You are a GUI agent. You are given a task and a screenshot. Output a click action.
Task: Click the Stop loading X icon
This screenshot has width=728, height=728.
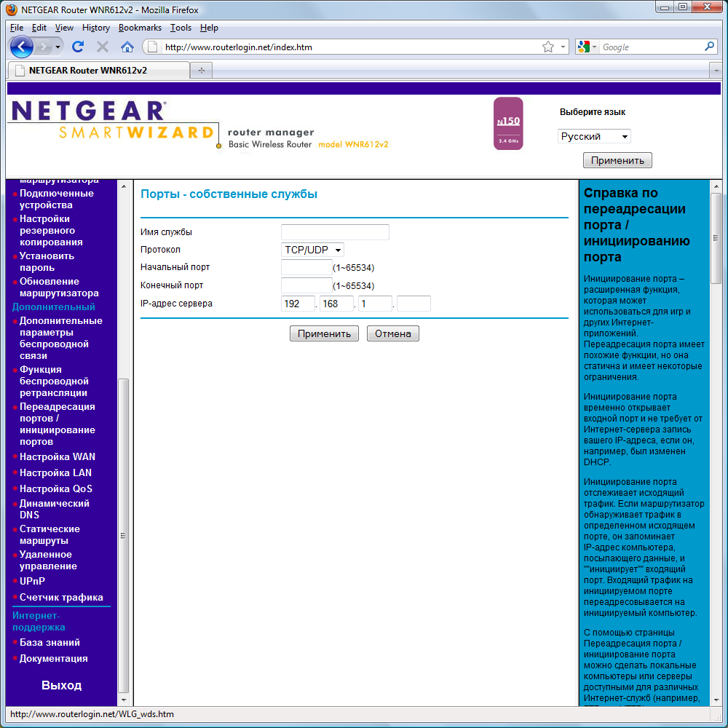click(x=103, y=47)
